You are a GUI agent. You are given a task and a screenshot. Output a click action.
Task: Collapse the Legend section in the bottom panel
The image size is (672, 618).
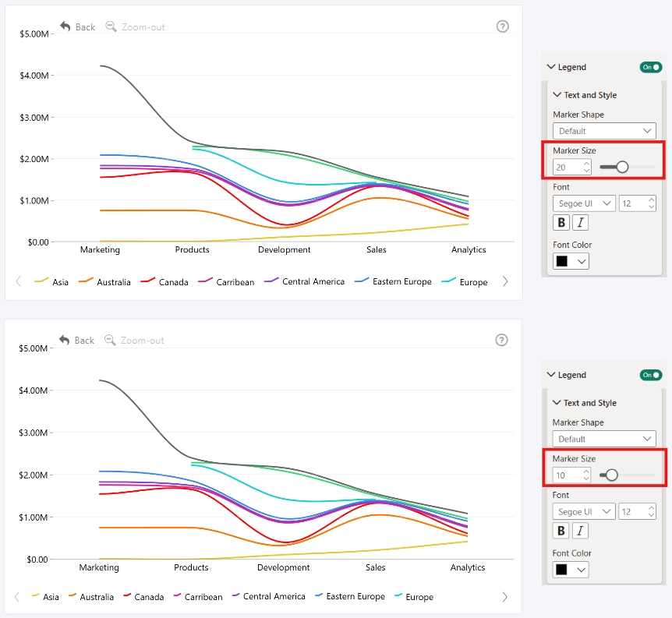point(551,375)
